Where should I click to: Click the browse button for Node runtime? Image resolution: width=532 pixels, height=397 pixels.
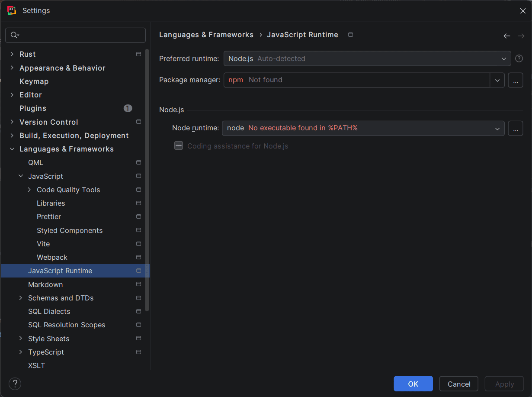point(515,128)
